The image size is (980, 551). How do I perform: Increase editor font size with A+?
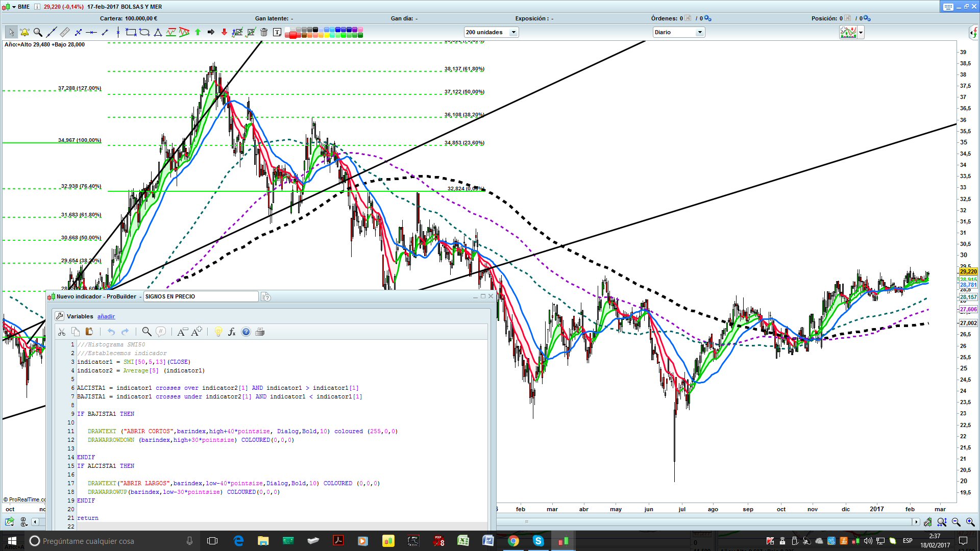tap(197, 332)
